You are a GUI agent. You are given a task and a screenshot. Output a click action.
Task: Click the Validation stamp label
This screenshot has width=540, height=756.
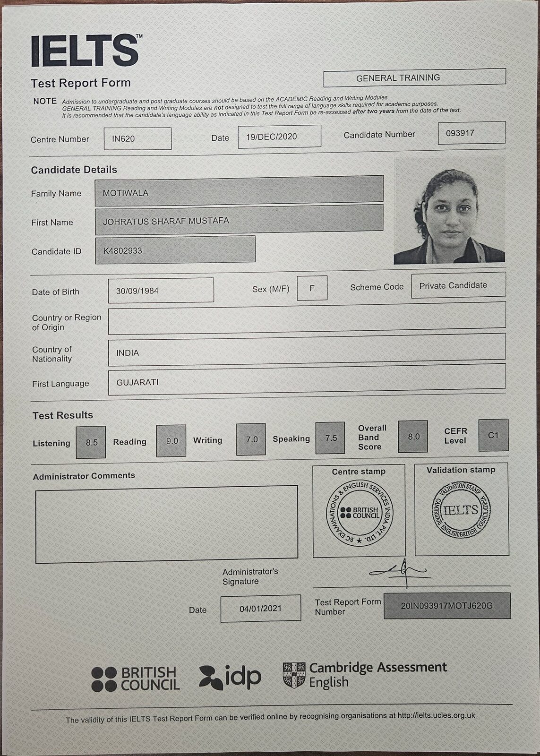click(x=461, y=470)
